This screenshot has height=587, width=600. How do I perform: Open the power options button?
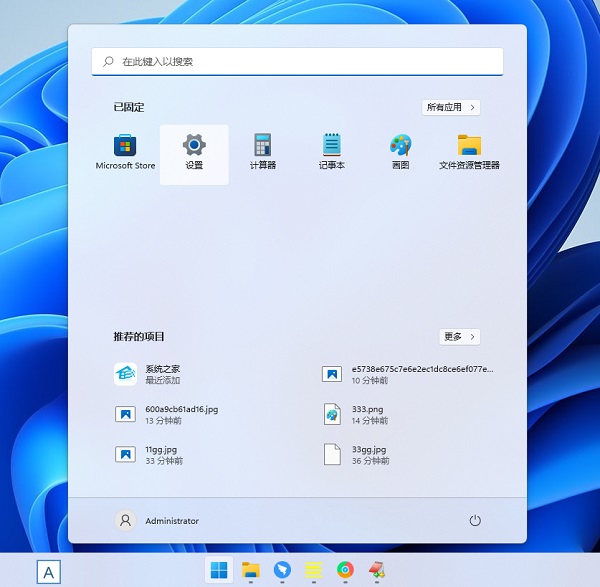tap(475, 520)
